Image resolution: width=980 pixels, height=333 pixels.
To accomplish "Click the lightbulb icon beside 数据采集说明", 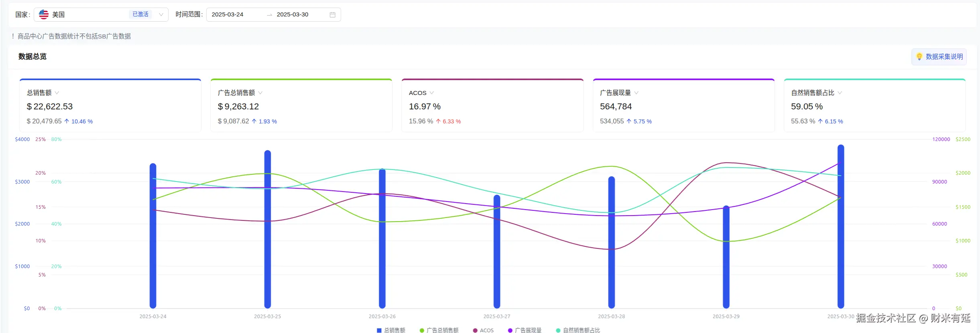I will pos(919,57).
